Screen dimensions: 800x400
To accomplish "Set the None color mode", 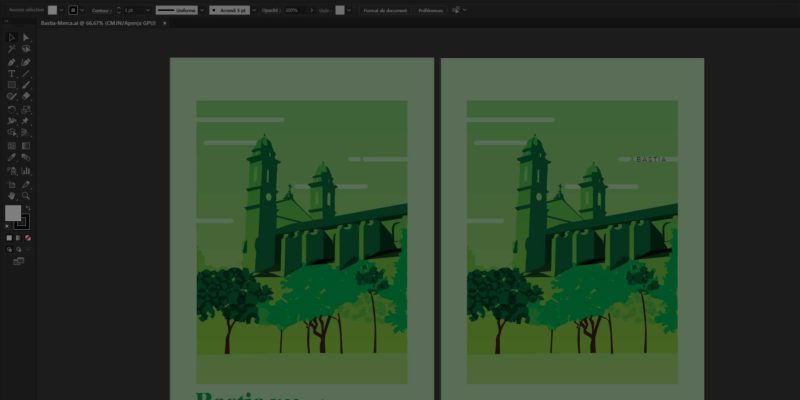I will pyautogui.click(x=28, y=238).
